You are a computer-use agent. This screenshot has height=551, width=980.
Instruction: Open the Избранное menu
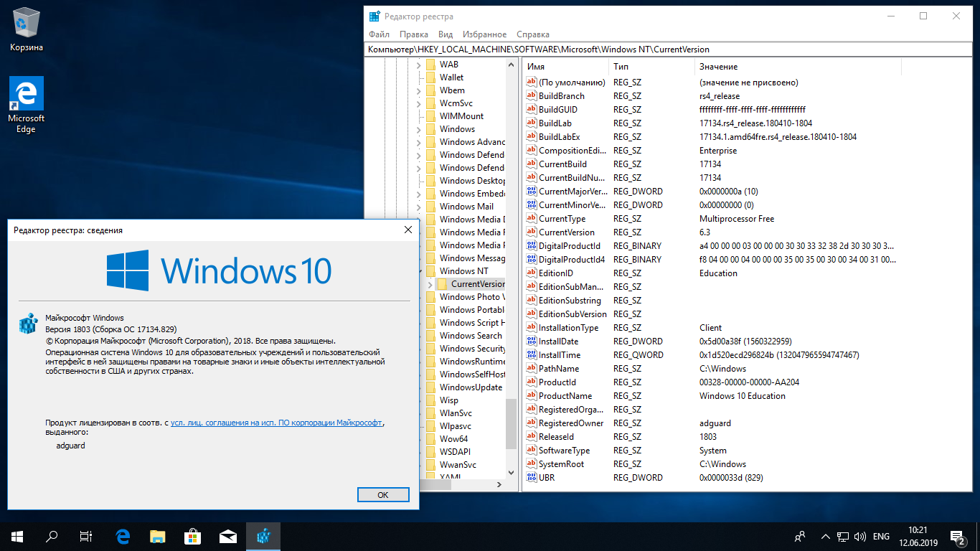(485, 34)
